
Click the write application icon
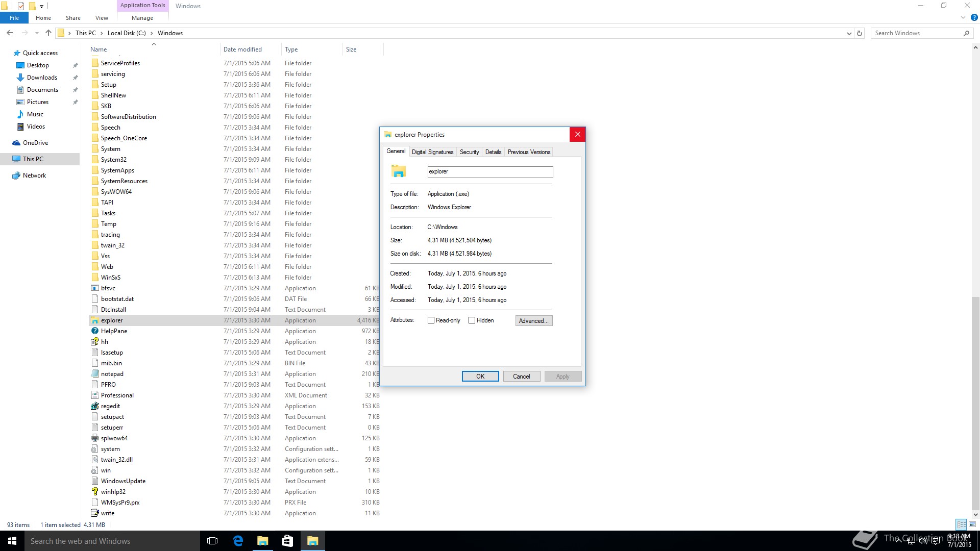(x=94, y=513)
